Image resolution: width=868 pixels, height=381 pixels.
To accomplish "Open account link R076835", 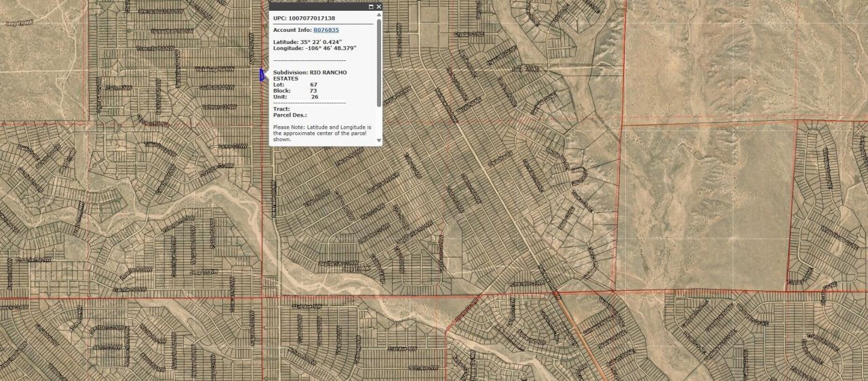I will pos(325,30).
